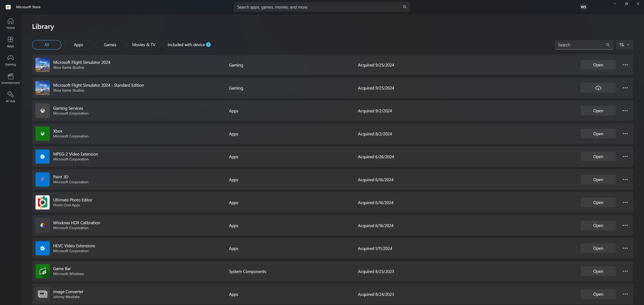This screenshot has width=644, height=305.
Task: Open more options for Gaming Services
Action: click(x=625, y=111)
